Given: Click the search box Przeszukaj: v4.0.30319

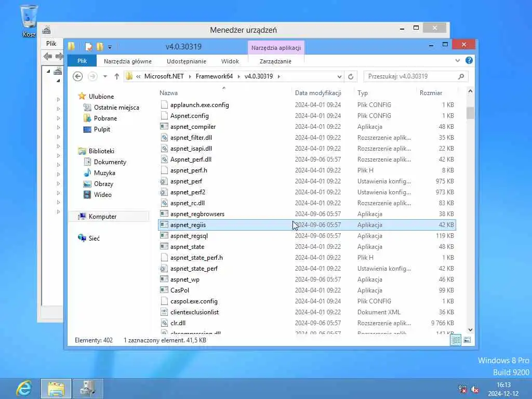Looking at the screenshot, I should (416, 76).
